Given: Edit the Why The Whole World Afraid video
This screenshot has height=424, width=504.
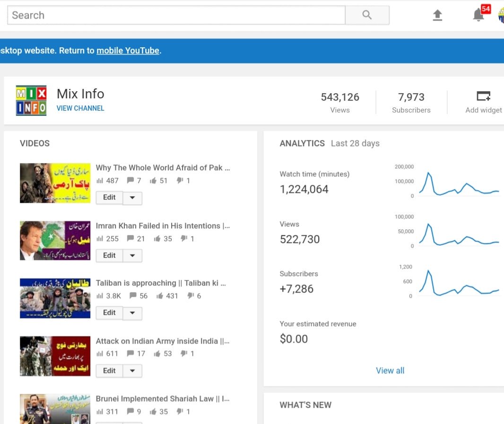Looking at the screenshot, I should 109,198.
